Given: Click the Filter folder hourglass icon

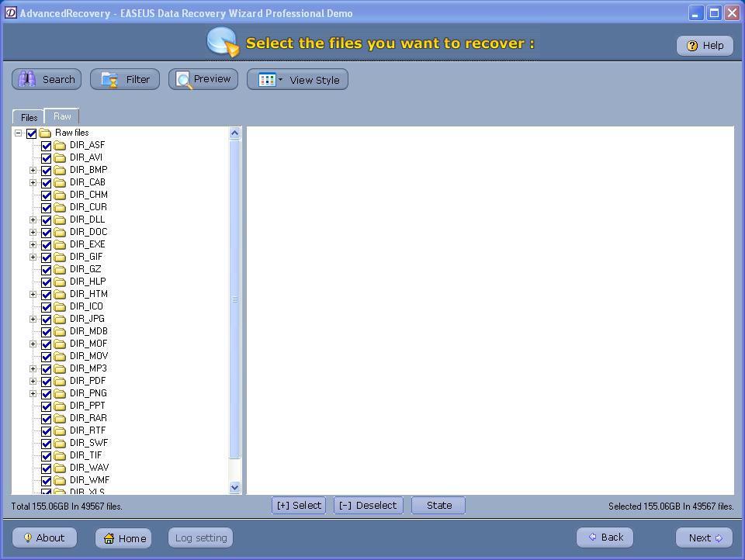Looking at the screenshot, I should coord(109,80).
